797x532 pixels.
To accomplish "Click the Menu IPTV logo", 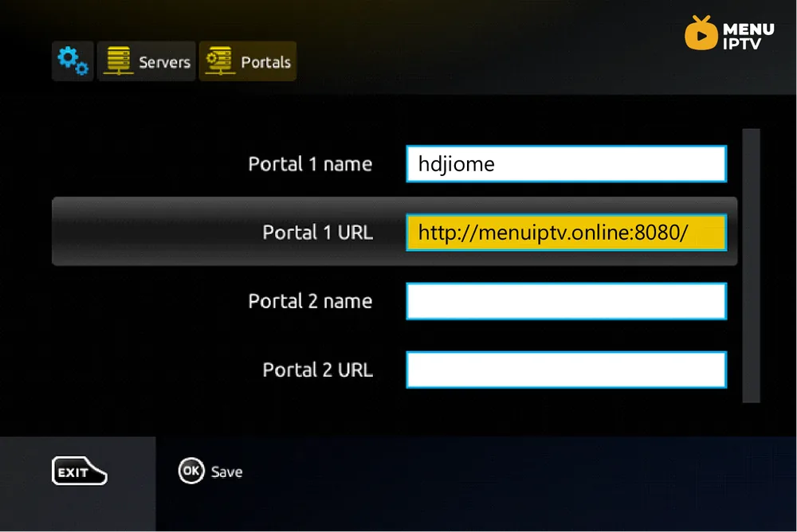I will pos(729,33).
